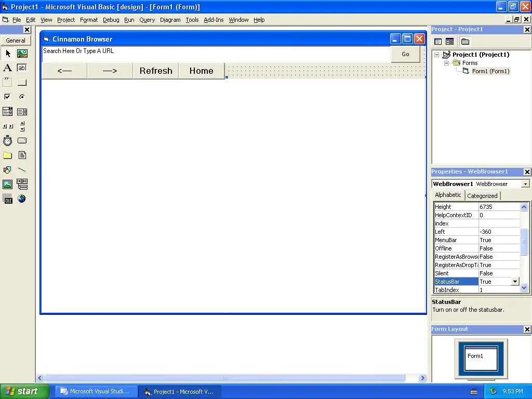Open the StatusBar value dropdown arrow

coord(515,282)
